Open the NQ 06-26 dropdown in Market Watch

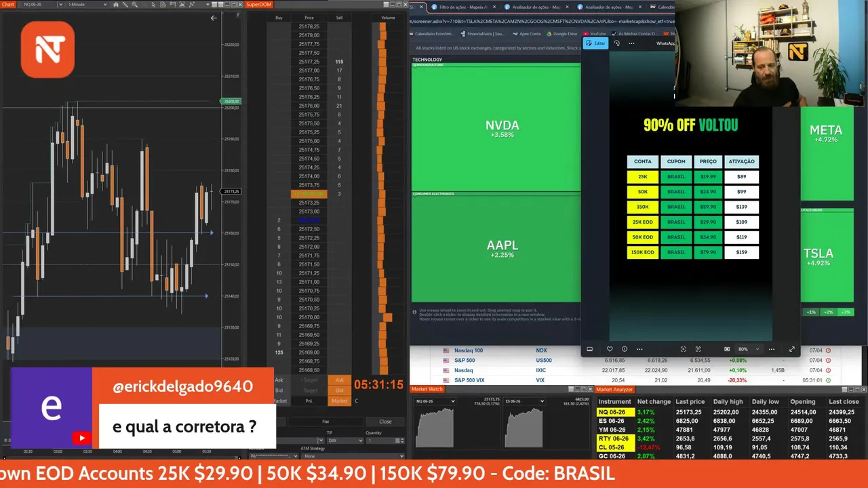(x=435, y=401)
